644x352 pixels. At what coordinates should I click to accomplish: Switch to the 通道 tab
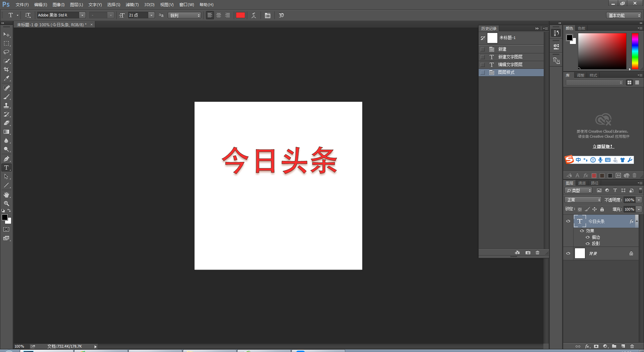[582, 183]
